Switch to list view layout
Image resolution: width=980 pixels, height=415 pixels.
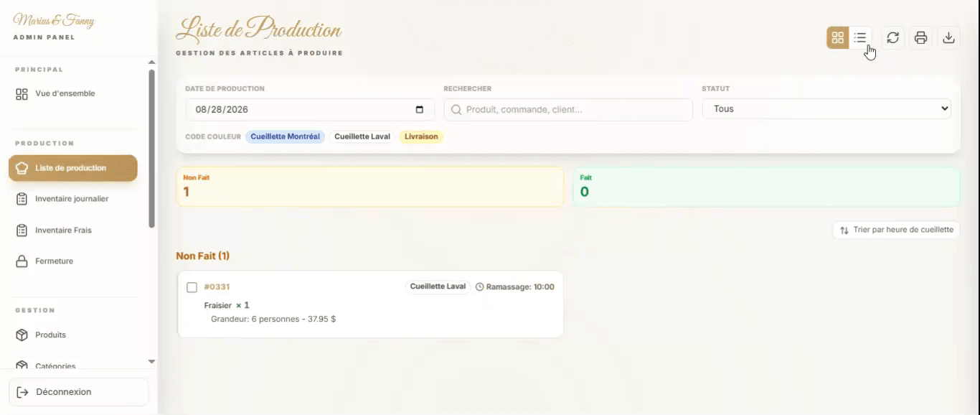[860, 37]
